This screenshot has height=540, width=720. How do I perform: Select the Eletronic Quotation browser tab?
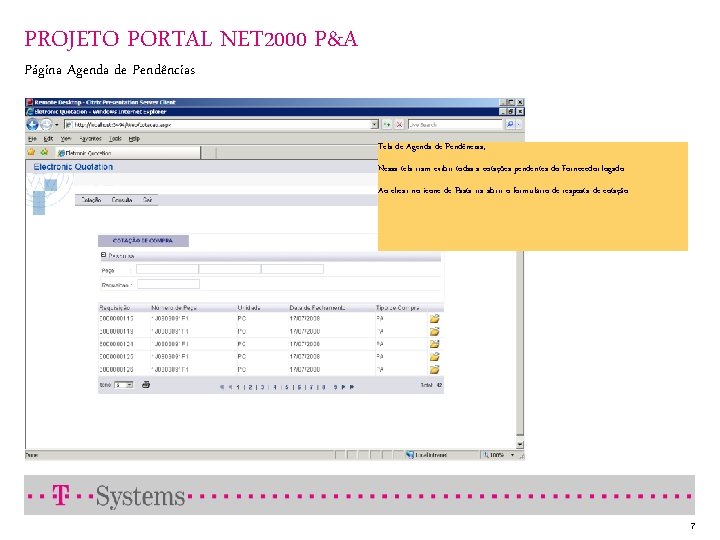click(128, 153)
